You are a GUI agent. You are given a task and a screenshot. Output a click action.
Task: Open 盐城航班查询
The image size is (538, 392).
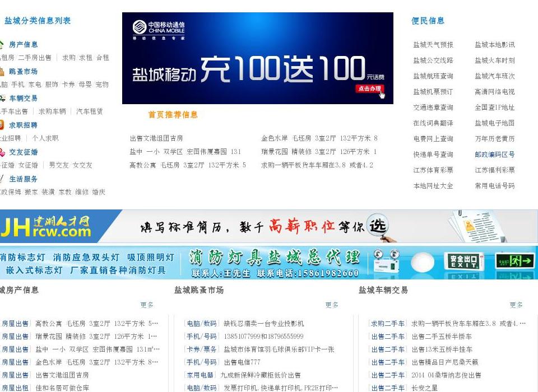[433, 76]
